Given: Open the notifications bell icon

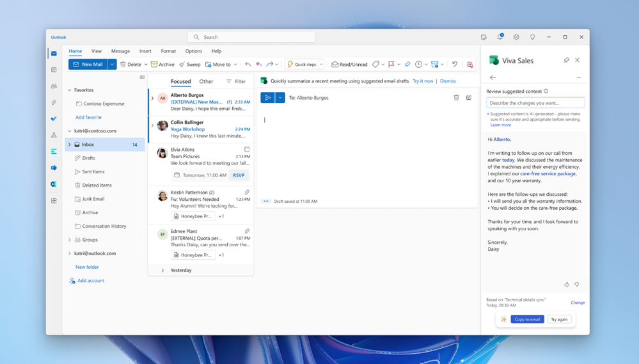Looking at the screenshot, I should 500,36.
